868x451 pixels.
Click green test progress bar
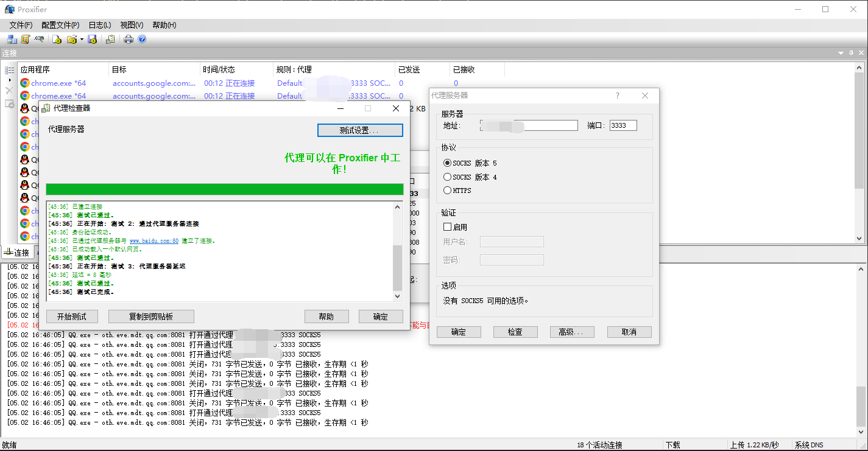225,189
